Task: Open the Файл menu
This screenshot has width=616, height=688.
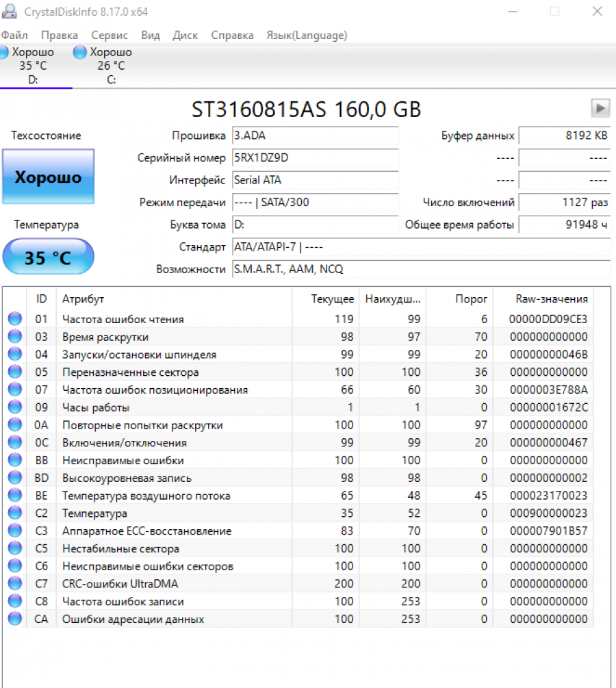Action: [x=14, y=35]
